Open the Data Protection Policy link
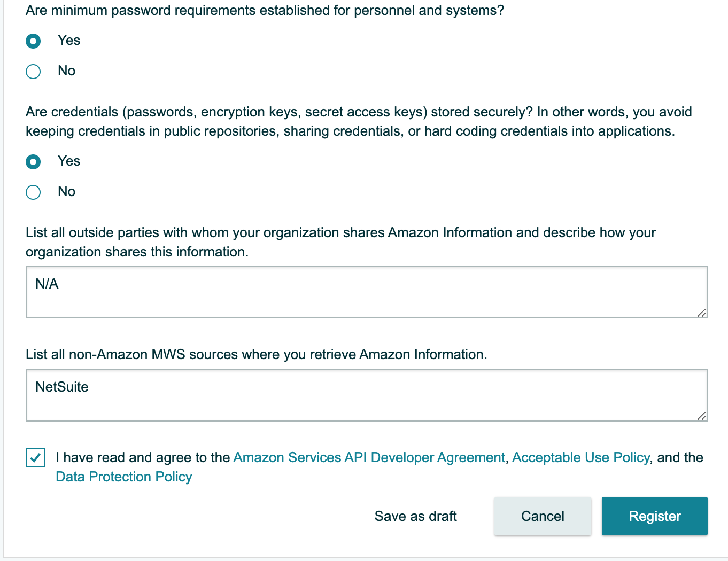The image size is (728, 561). (x=124, y=477)
